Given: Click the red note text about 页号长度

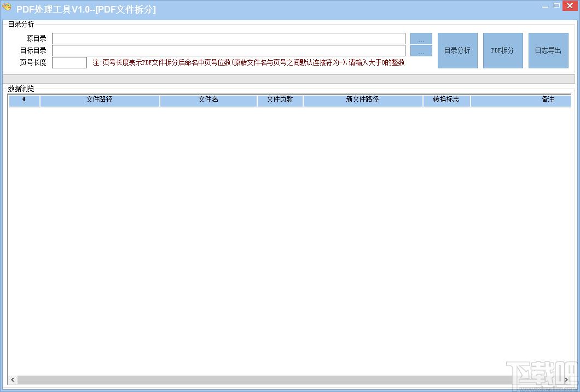Looking at the screenshot, I should point(248,62).
